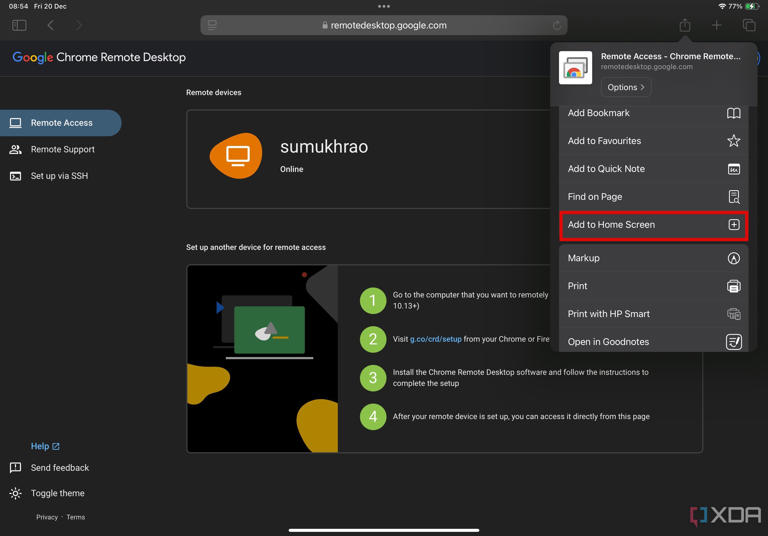Click the 08:54 clock in status bar

pyautogui.click(x=18, y=6)
